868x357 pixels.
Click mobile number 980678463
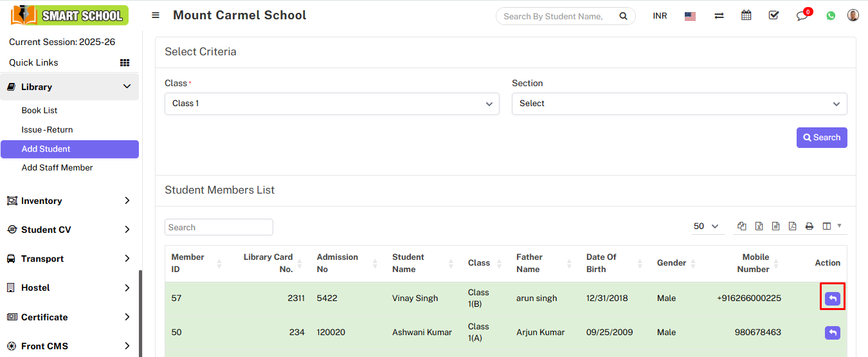click(758, 333)
